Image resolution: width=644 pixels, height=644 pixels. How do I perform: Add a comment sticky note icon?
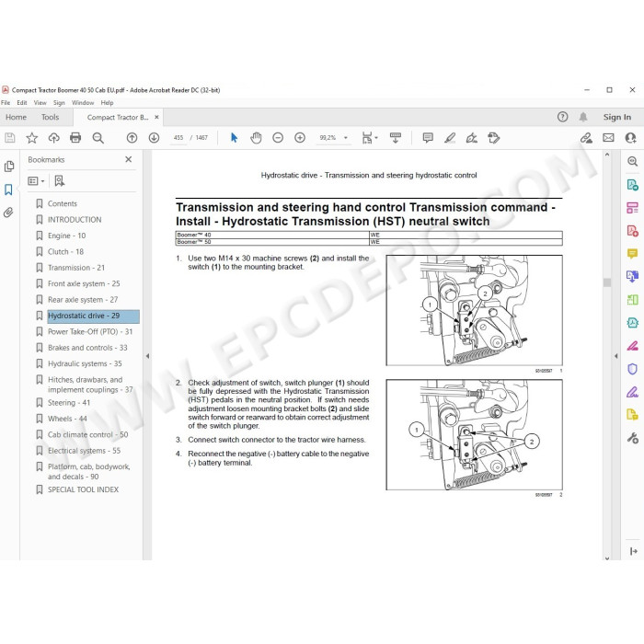tap(428, 138)
